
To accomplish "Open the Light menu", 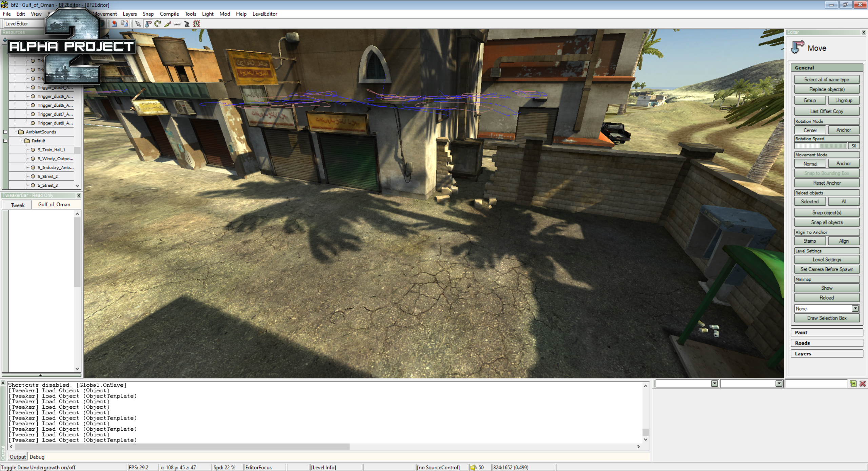I will point(208,14).
